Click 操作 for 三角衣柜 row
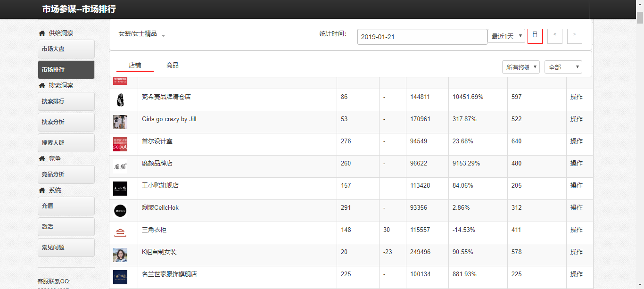This screenshot has width=644, height=289. 577,230
